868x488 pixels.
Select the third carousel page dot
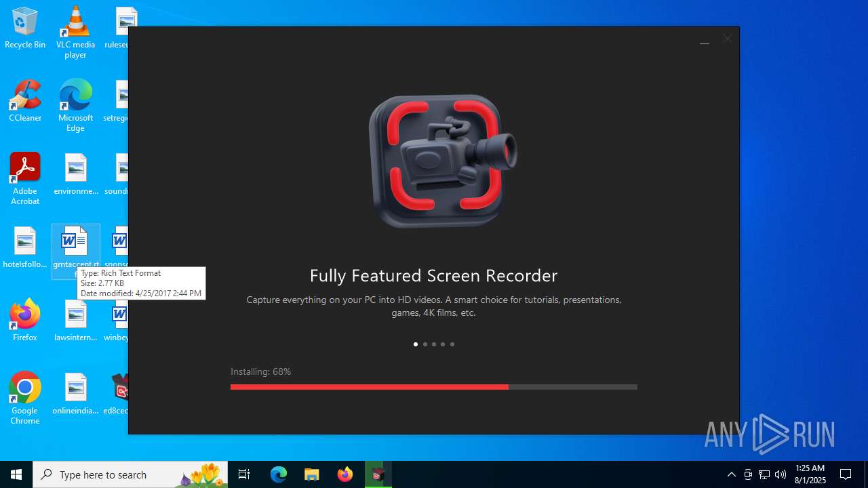[434, 344]
